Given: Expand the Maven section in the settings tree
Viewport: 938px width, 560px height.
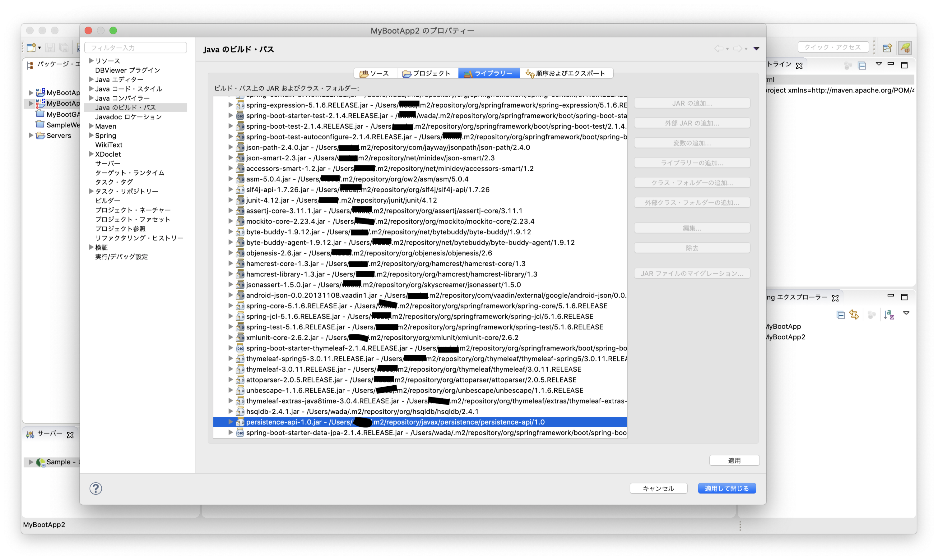Looking at the screenshot, I should (91, 126).
